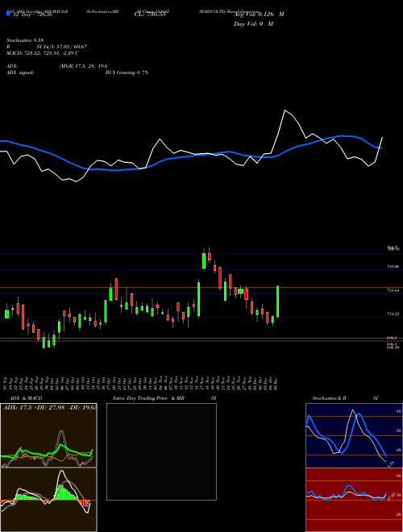Click 'Intra Day Trading Price & MR' title

148,398
